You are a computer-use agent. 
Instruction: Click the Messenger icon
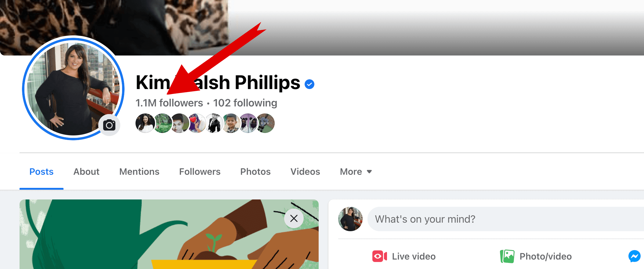[x=635, y=256]
